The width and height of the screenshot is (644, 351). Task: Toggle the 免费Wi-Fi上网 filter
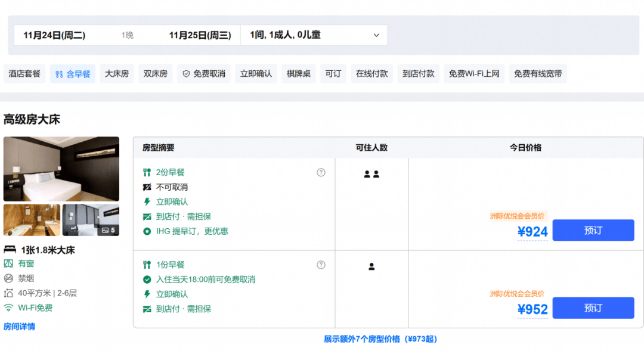pyautogui.click(x=474, y=74)
